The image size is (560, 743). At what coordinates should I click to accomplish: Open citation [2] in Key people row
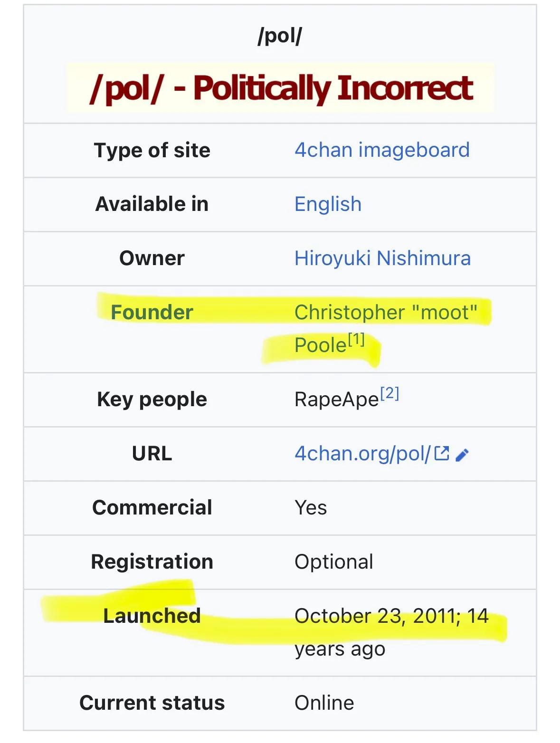(390, 393)
